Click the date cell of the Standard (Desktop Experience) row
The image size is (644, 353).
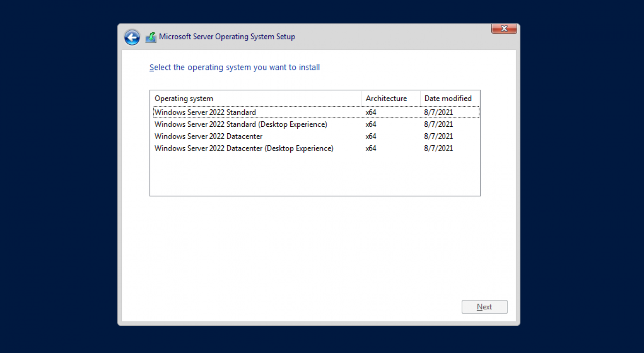pyautogui.click(x=438, y=124)
